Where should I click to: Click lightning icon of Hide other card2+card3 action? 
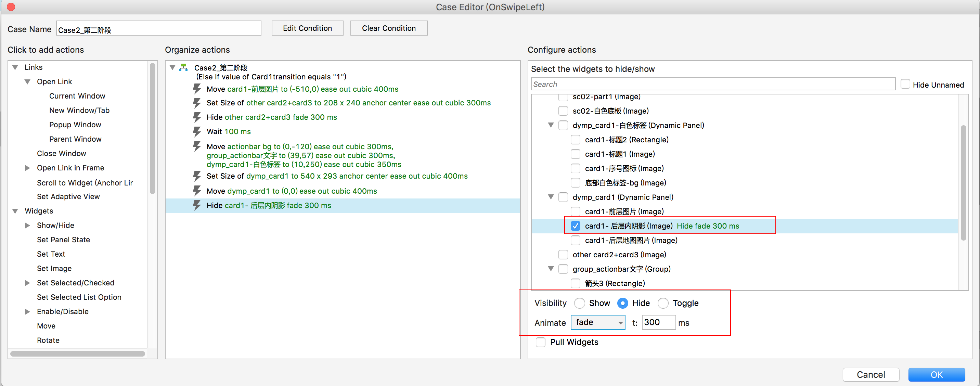197,117
